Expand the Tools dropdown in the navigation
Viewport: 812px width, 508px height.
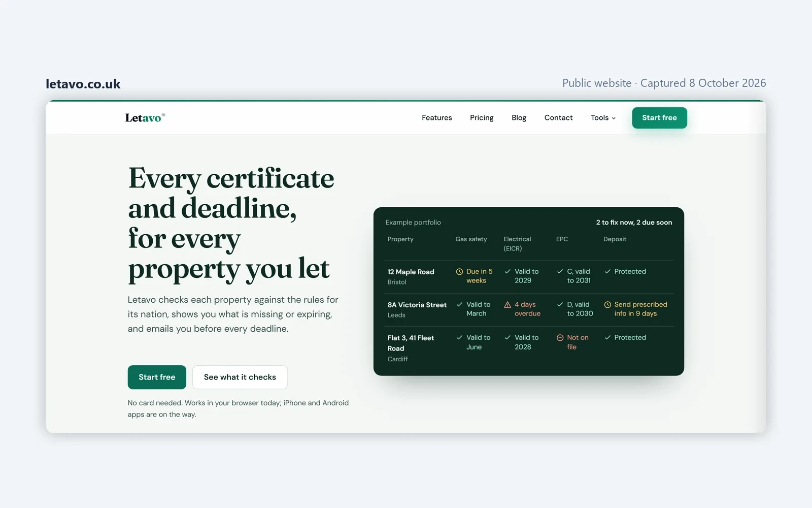click(603, 118)
